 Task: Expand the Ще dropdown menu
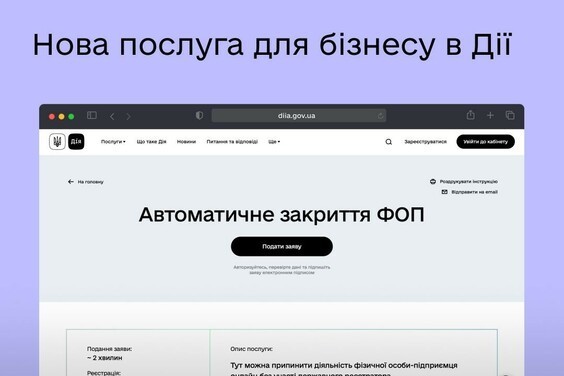274,142
